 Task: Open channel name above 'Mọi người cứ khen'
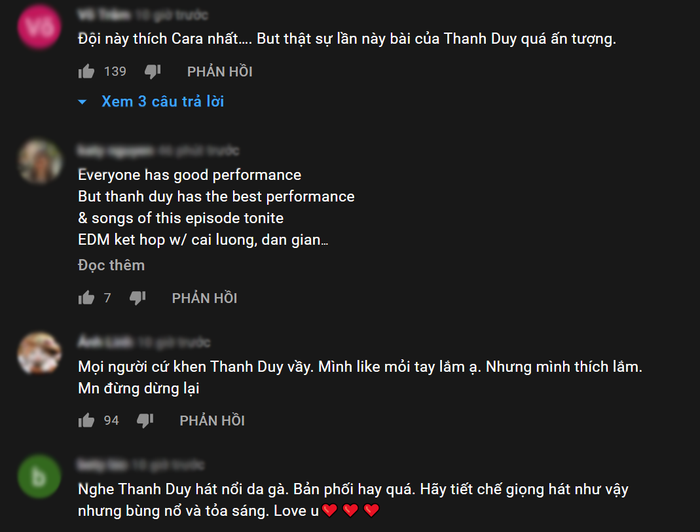[105, 343]
